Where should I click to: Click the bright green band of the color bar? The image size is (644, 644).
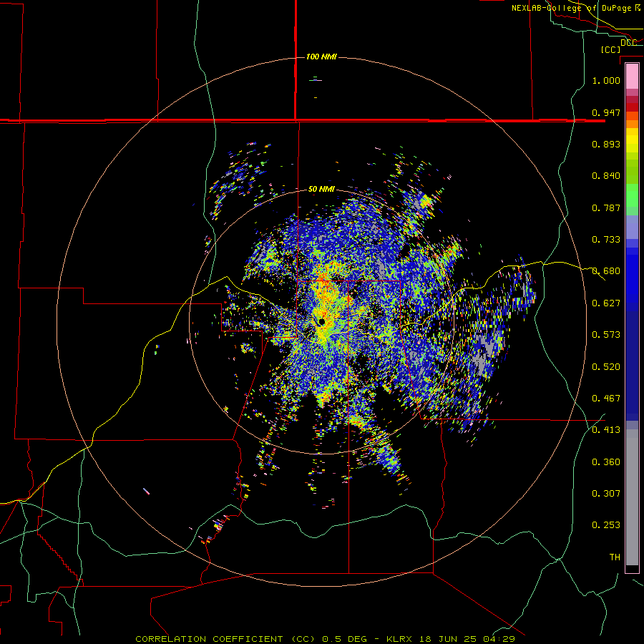[632, 195]
